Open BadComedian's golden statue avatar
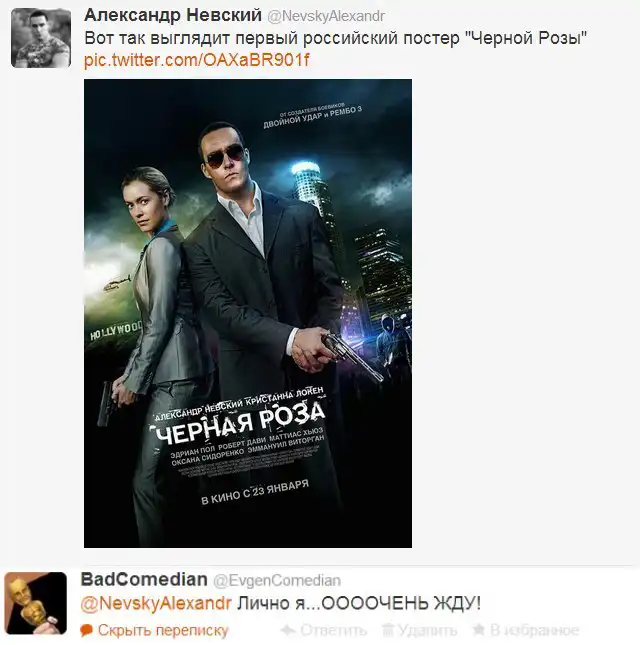 35,603
